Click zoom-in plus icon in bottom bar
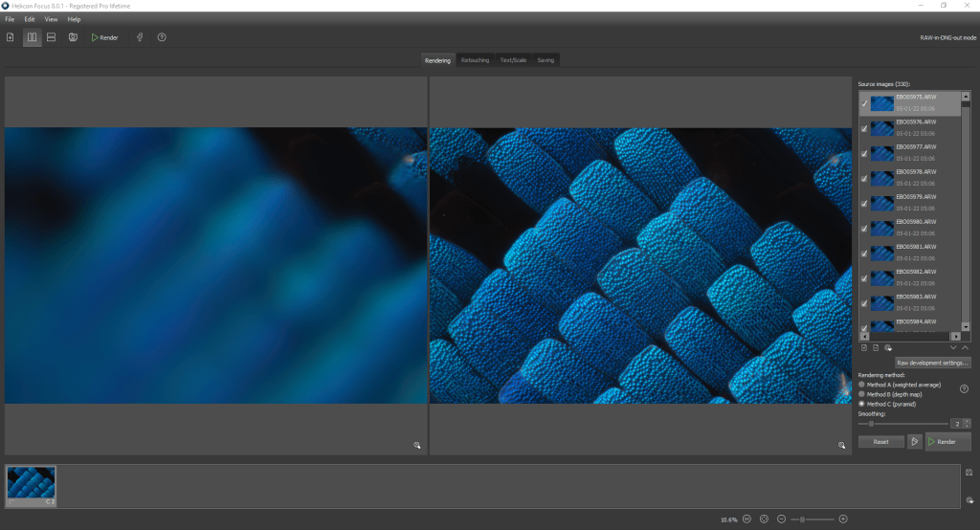Screen dimensions: 980x530 click(x=843, y=519)
